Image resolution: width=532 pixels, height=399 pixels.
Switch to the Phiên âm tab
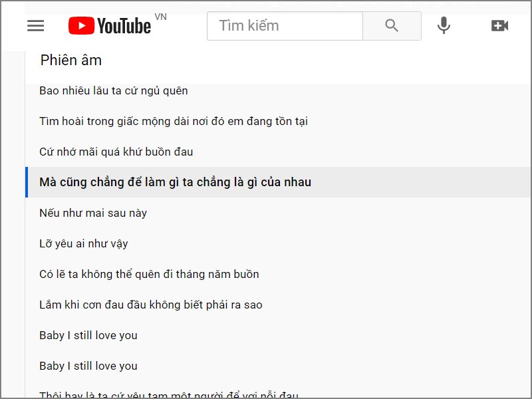coord(70,60)
